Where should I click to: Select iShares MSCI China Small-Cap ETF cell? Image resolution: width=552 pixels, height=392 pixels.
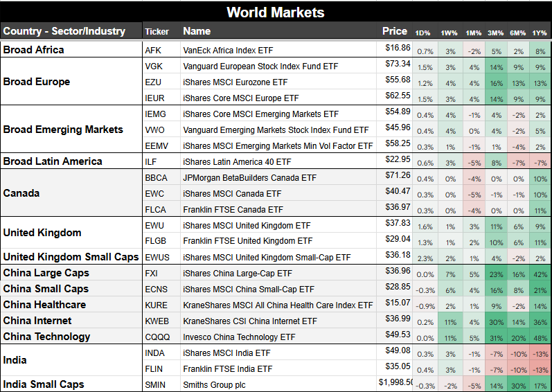click(x=278, y=289)
